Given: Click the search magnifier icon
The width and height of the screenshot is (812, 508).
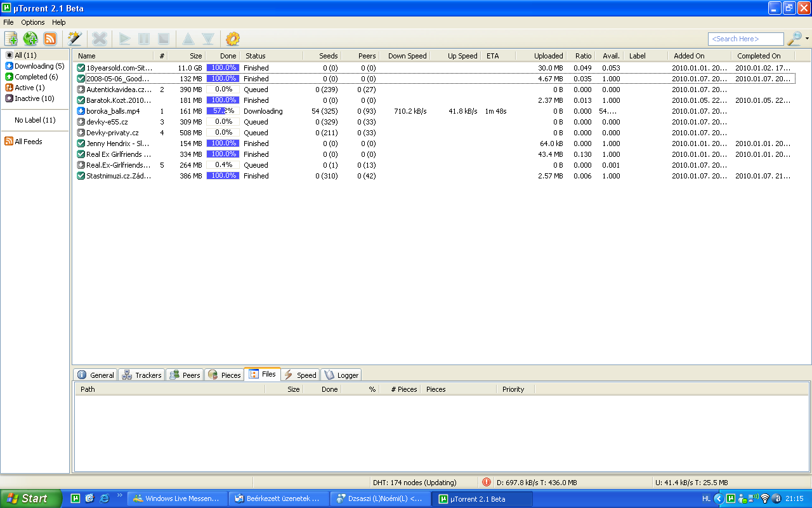Looking at the screenshot, I should pos(794,39).
